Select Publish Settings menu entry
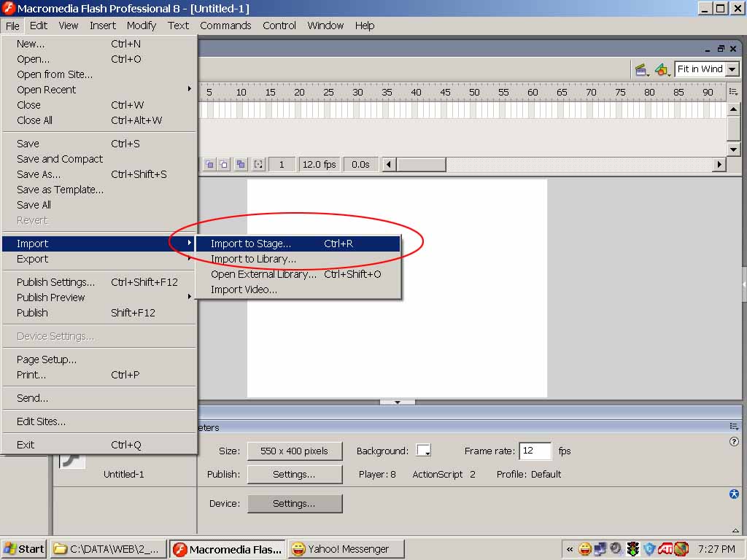The width and height of the screenshot is (747, 560). click(98, 282)
